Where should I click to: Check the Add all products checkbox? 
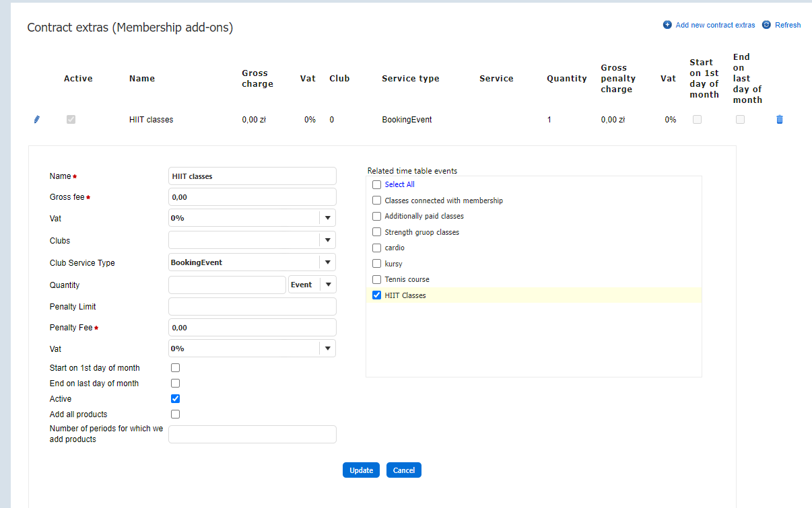click(x=176, y=414)
